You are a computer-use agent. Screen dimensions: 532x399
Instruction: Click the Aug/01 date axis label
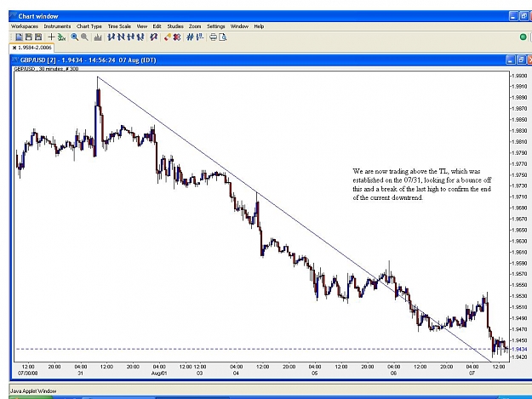point(159,373)
